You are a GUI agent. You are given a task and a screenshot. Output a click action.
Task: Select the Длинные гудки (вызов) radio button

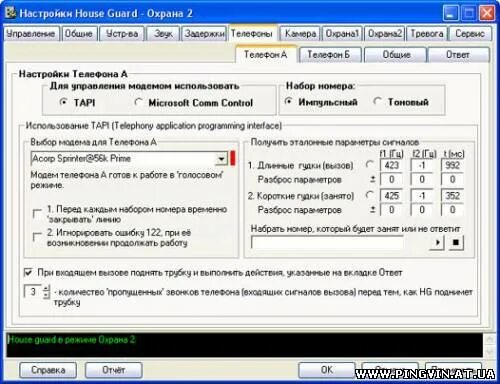(x=370, y=165)
